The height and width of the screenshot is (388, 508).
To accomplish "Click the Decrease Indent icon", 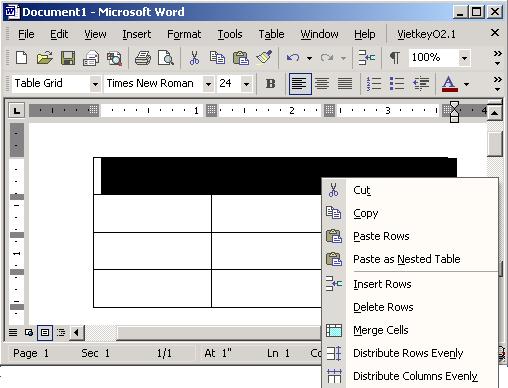I will point(421,84).
